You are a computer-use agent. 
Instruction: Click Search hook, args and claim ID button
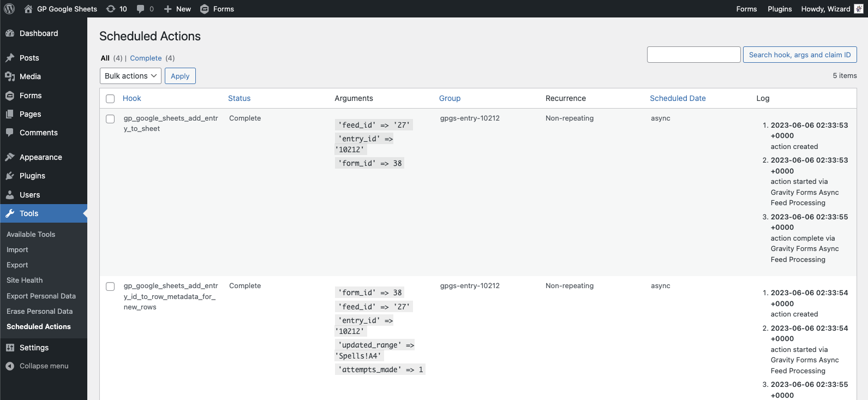800,55
